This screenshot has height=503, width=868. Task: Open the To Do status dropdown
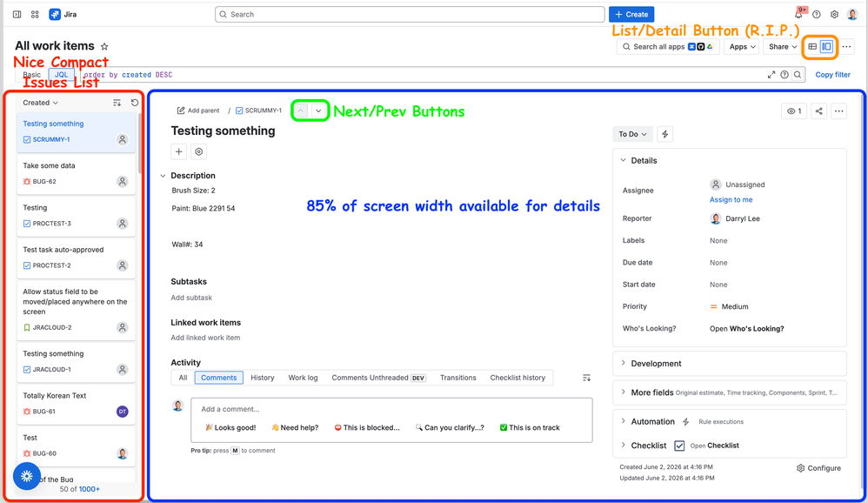tap(632, 134)
